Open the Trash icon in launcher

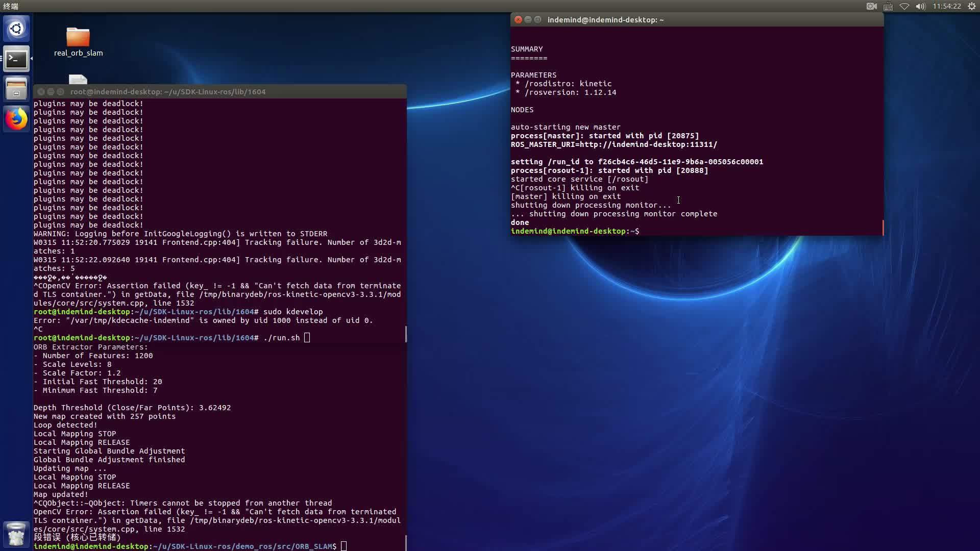click(x=16, y=534)
